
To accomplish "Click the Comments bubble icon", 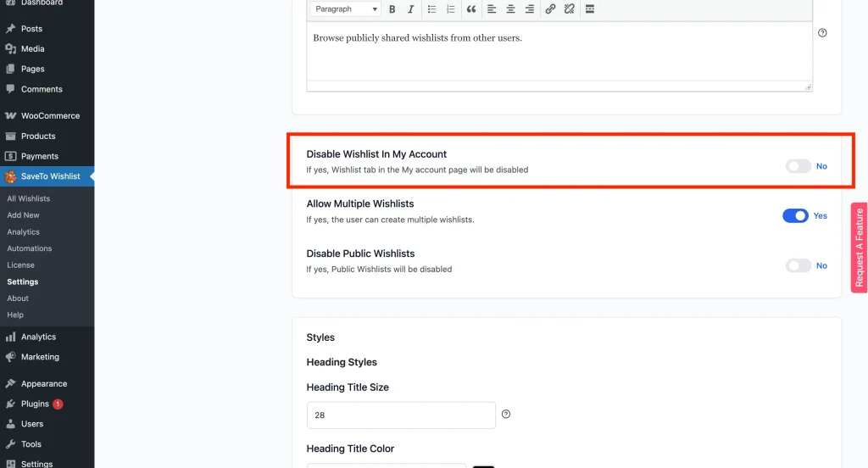I will [10, 89].
